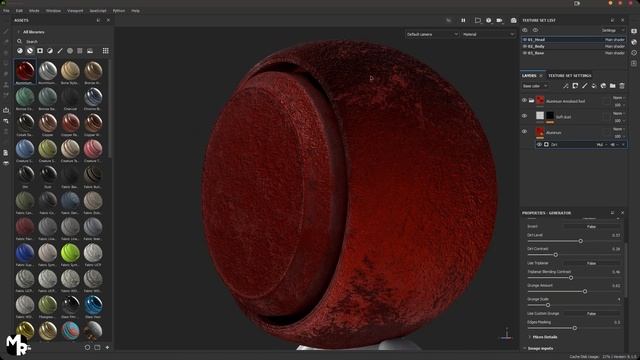Screen dimensions: 640x360
Task: Open the File menu
Action: click(x=6, y=11)
